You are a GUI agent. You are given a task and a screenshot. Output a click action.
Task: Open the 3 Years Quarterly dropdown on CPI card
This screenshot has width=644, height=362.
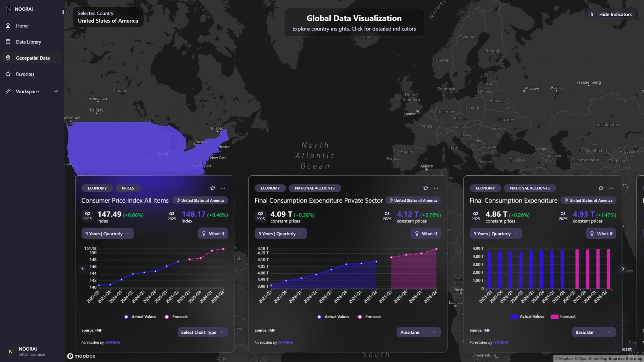tap(108, 233)
